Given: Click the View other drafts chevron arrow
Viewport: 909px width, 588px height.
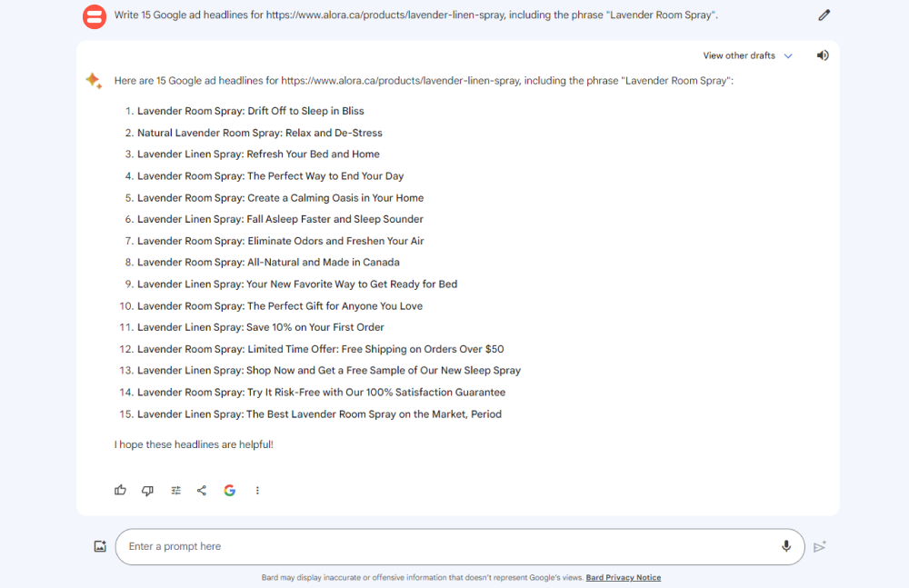Looking at the screenshot, I should pos(788,55).
